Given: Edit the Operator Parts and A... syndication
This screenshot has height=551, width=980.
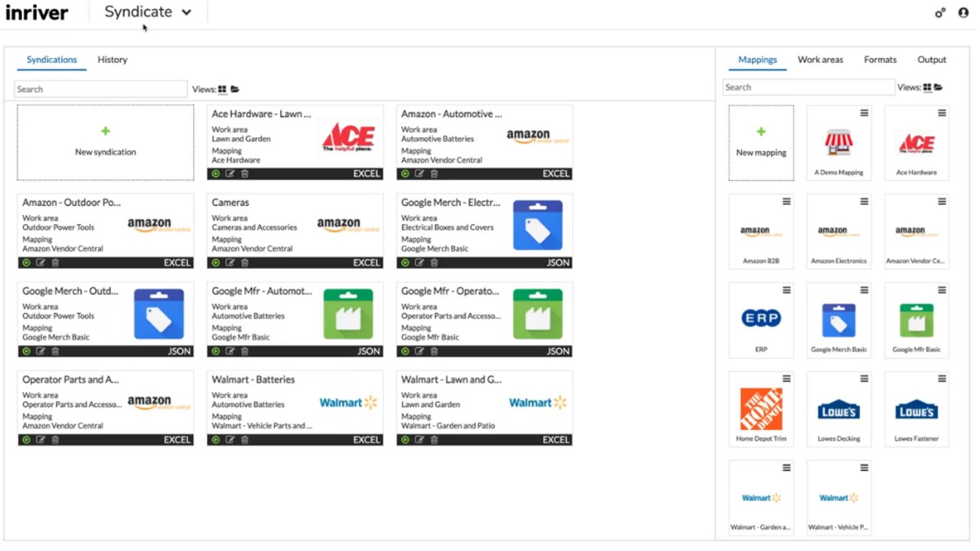Looking at the screenshot, I should coord(41,440).
